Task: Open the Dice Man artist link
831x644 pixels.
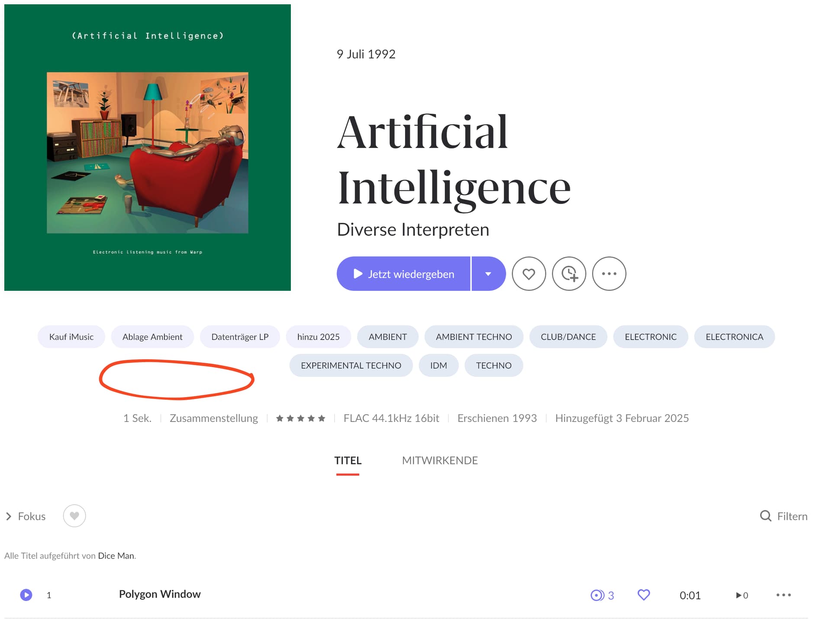Action: [116, 556]
